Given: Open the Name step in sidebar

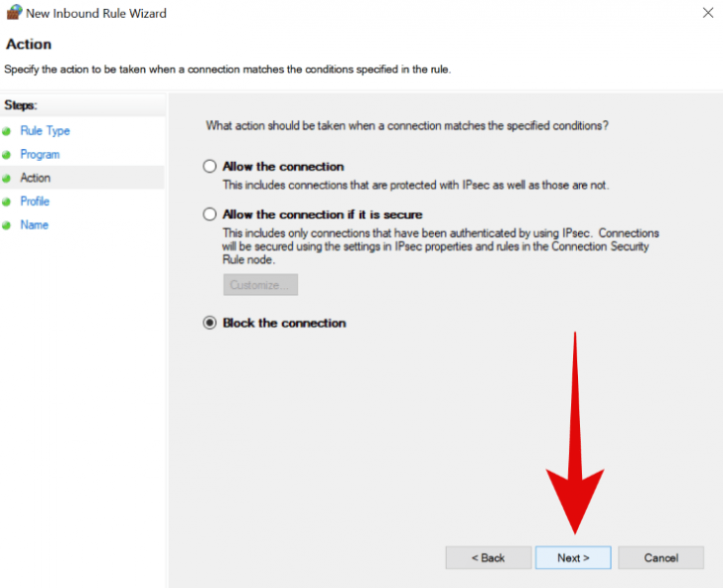Looking at the screenshot, I should [34, 225].
